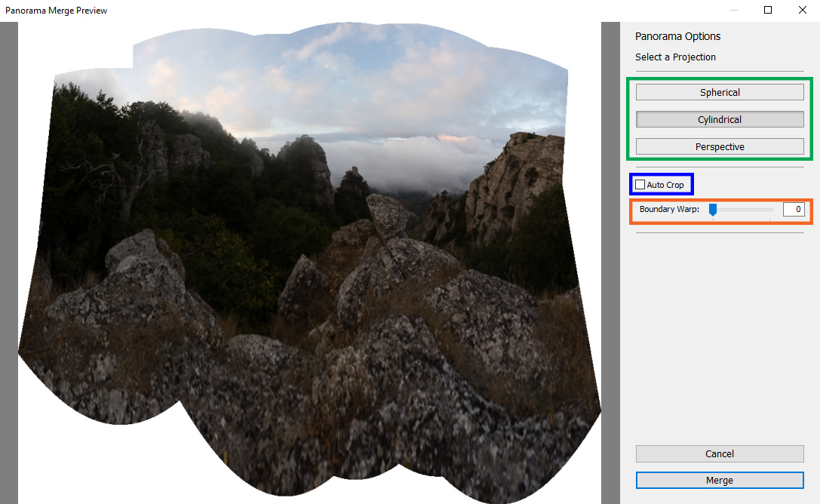The width and height of the screenshot is (820, 504).
Task: Click the Boundary Warp value field
Action: [794, 209]
